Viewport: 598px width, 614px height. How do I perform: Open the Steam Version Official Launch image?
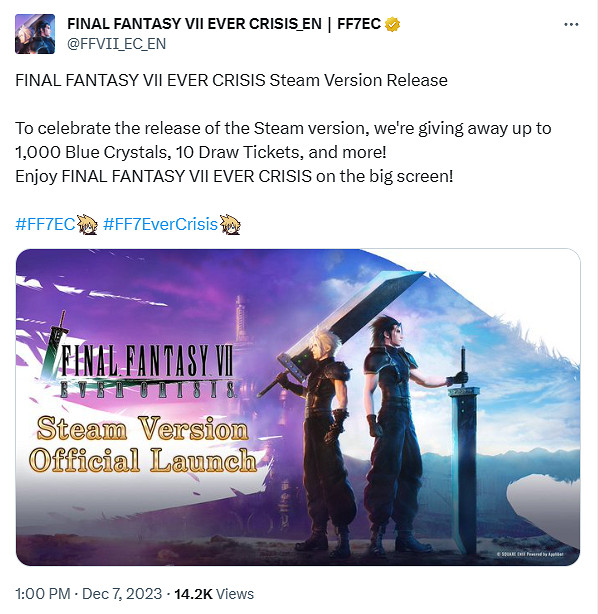(298, 407)
